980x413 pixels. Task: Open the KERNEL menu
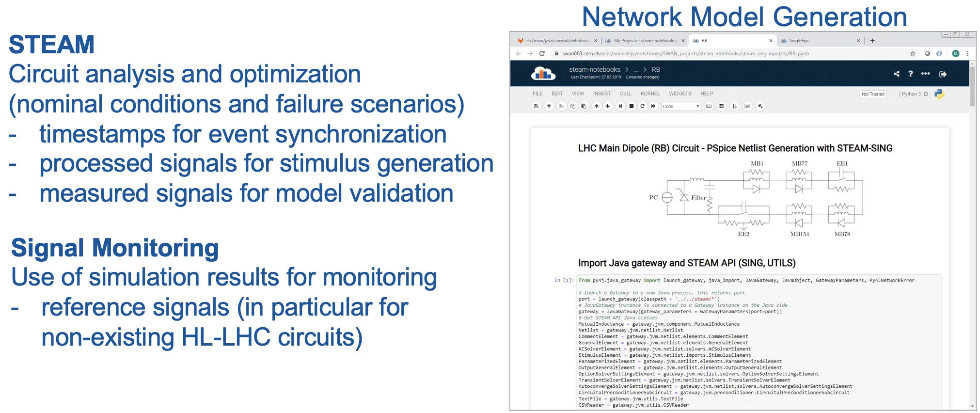point(650,94)
